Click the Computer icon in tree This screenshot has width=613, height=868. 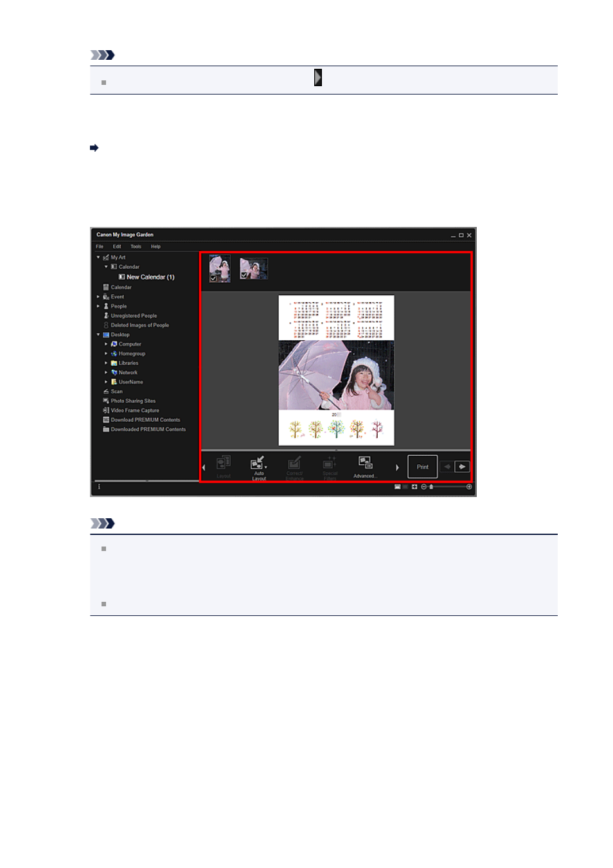coord(114,344)
